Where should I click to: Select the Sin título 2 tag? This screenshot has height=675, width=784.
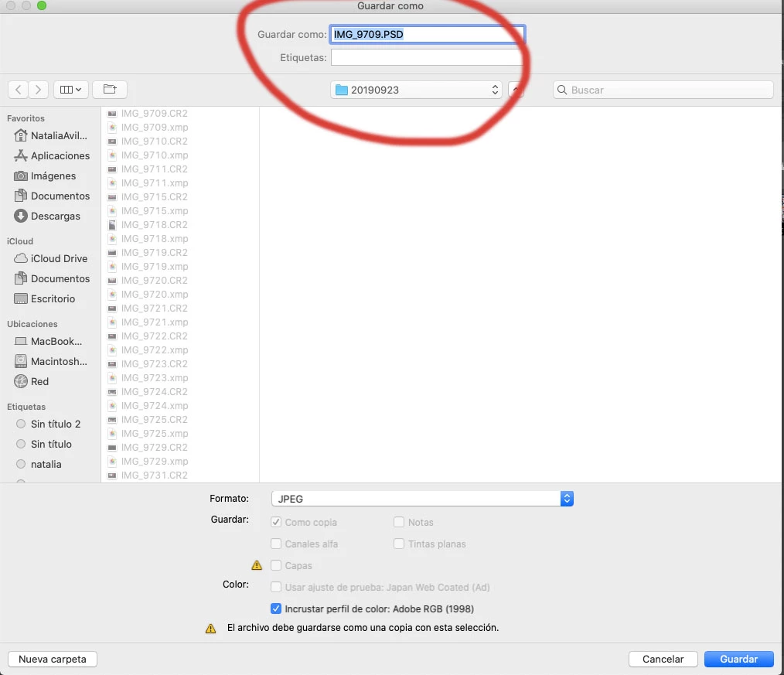(49, 424)
